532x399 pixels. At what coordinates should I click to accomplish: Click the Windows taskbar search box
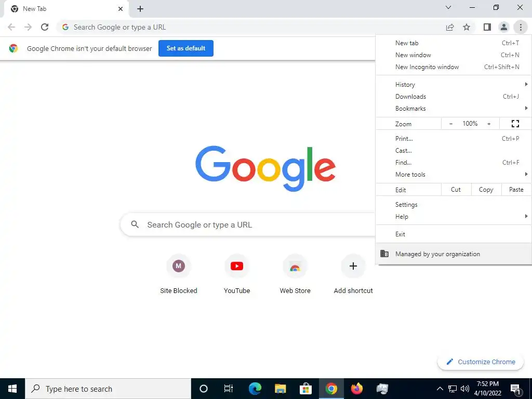click(108, 389)
